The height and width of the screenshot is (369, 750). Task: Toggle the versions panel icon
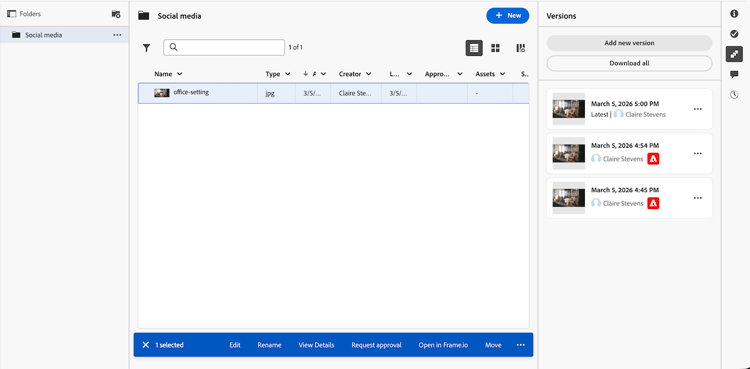tap(734, 54)
